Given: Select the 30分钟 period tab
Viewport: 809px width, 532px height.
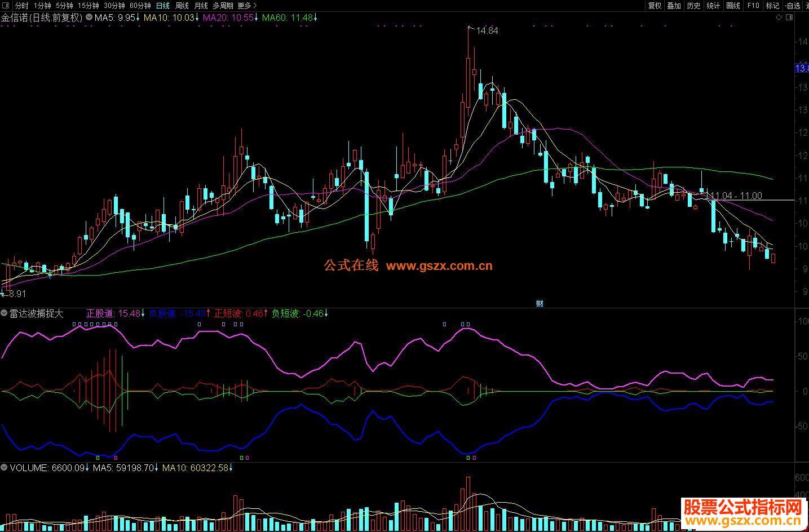Looking at the screenshot, I should point(114,6).
